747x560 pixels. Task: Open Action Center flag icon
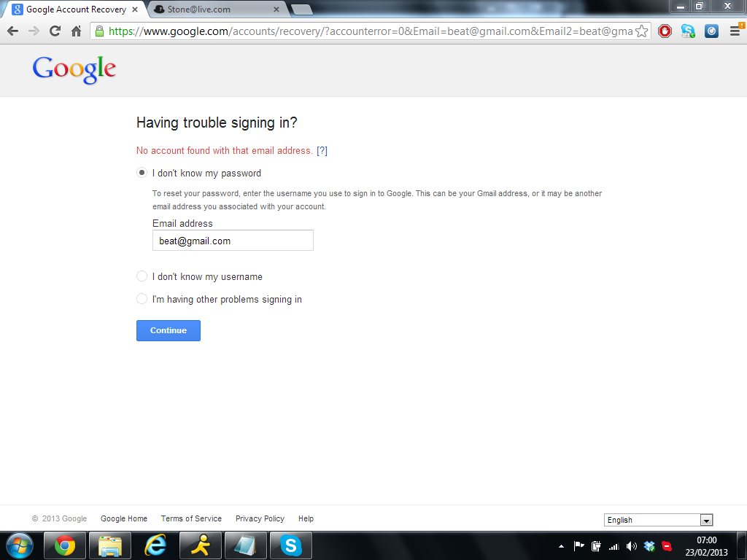tap(578, 546)
